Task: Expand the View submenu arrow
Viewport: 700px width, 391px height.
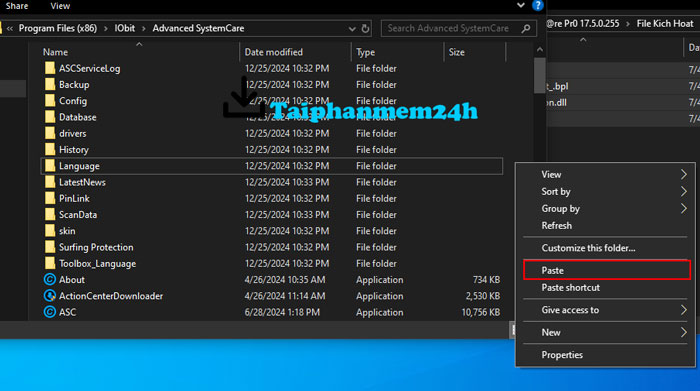Action: click(683, 175)
